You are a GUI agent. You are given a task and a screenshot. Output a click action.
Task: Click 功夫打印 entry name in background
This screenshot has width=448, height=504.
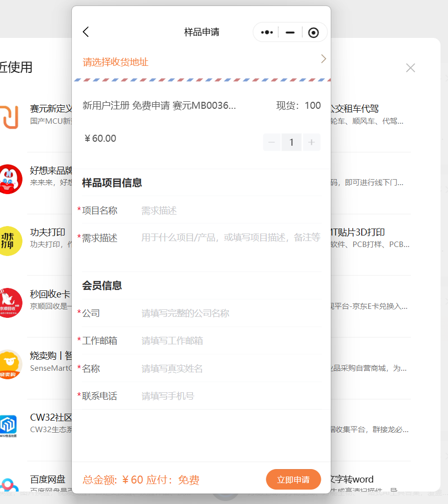click(x=47, y=232)
